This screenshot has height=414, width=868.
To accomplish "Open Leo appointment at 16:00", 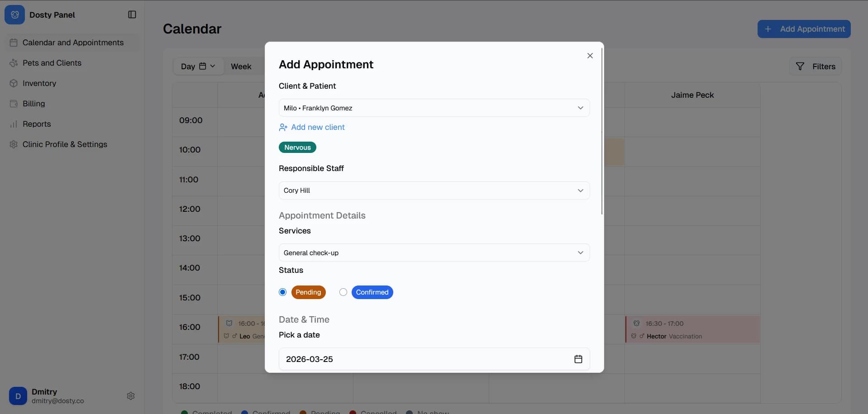I will (242, 329).
